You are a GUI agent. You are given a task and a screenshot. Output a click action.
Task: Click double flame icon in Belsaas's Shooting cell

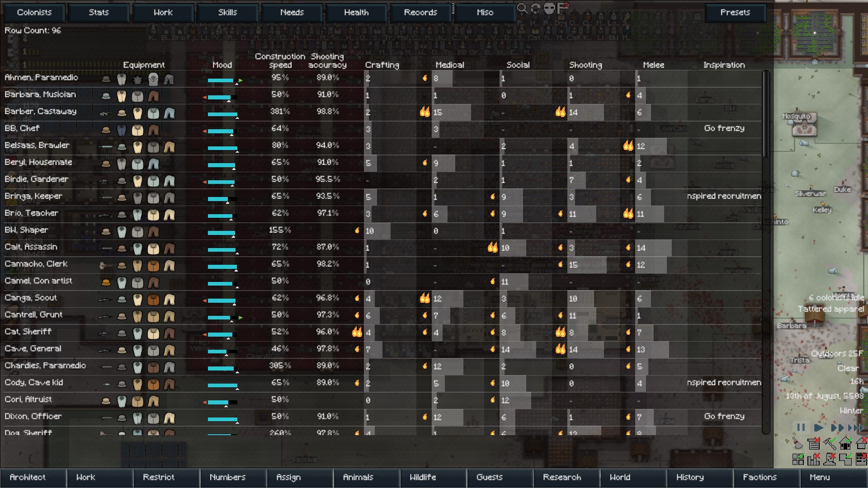click(x=628, y=145)
